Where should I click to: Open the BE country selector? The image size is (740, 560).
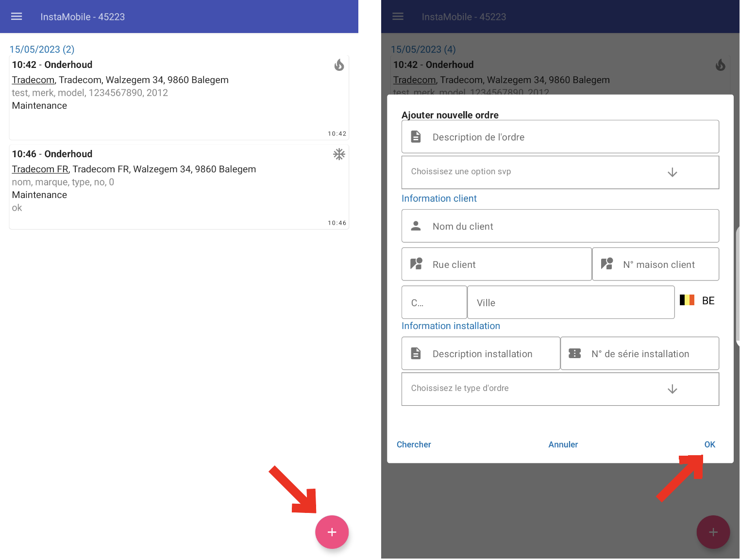point(698,300)
